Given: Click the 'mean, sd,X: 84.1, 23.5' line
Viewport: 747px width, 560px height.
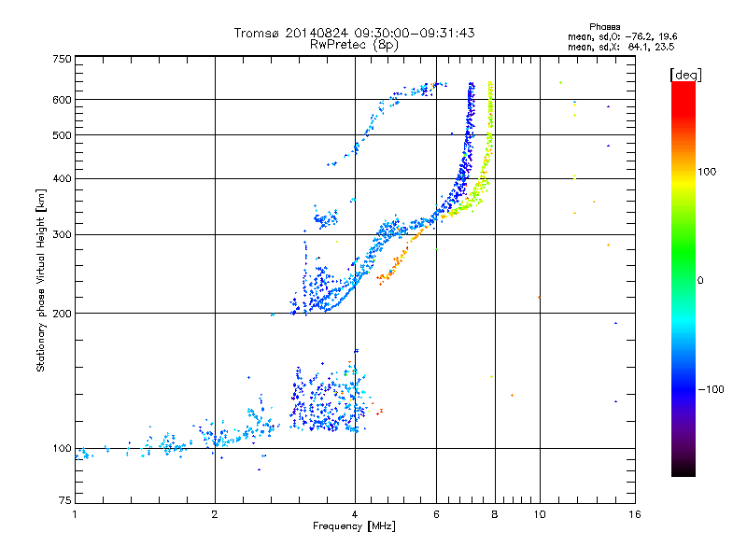Looking at the screenshot, I should tap(621, 47).
